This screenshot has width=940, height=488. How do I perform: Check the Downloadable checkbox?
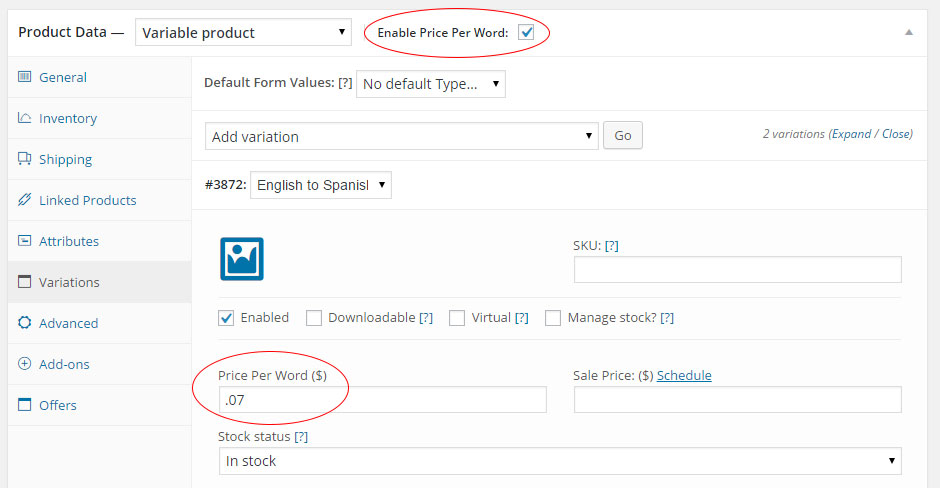314,318
